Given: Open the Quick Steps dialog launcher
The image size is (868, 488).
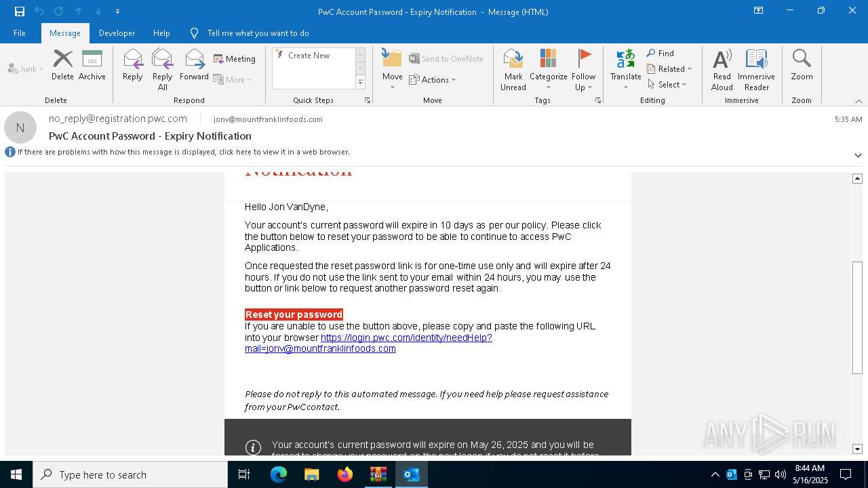Looking at the screenshot, I should click(x=368, y=100).
